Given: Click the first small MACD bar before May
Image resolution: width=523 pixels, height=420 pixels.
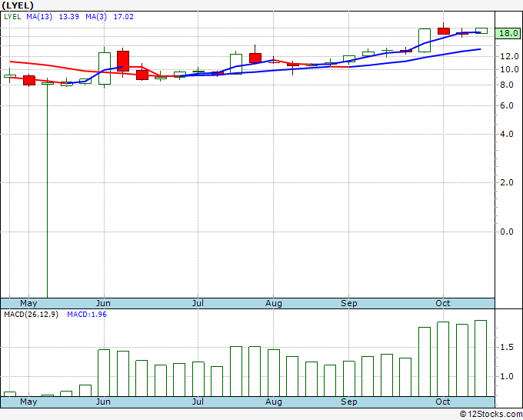Looking at the screenshot, I should pyautogui.click(x=10, y=394).
